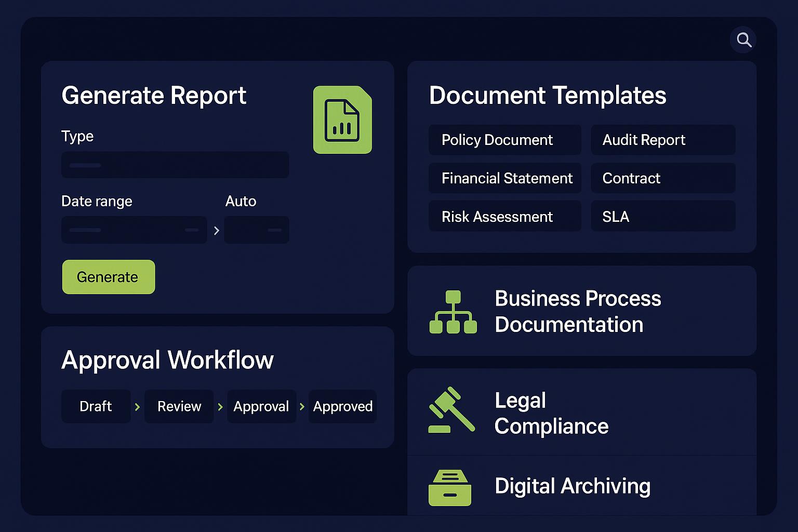Open the Type dropdown field

[175, 165]
